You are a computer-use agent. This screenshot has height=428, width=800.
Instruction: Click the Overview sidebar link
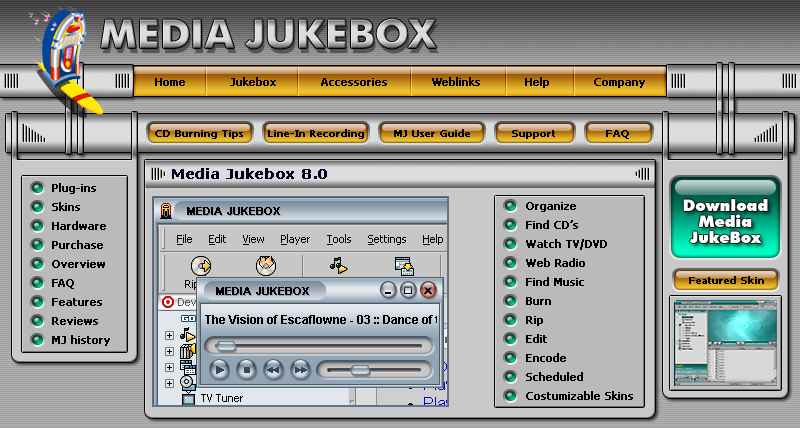(78, 264)
